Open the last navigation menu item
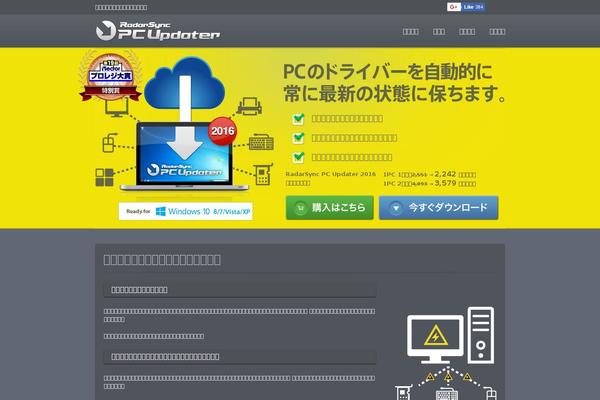Viewport: 600px width, 400px height. pos(497,32)
